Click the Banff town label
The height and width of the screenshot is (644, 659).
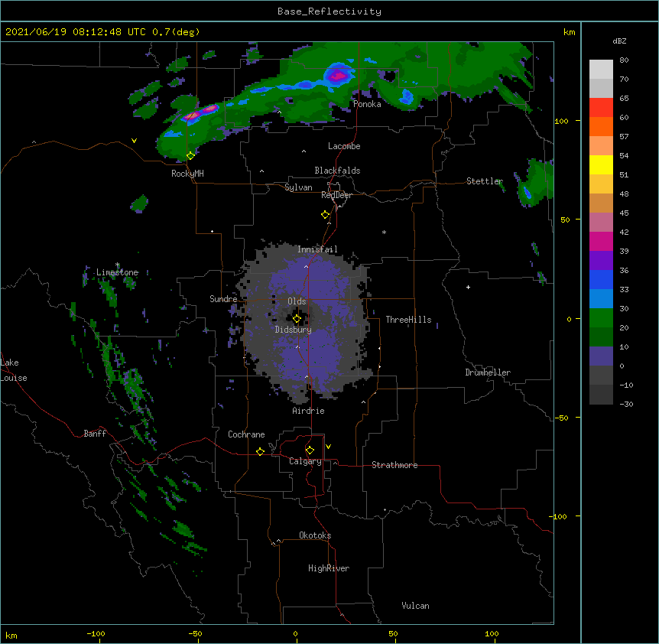pyautogui.click(x=95, y=434)
